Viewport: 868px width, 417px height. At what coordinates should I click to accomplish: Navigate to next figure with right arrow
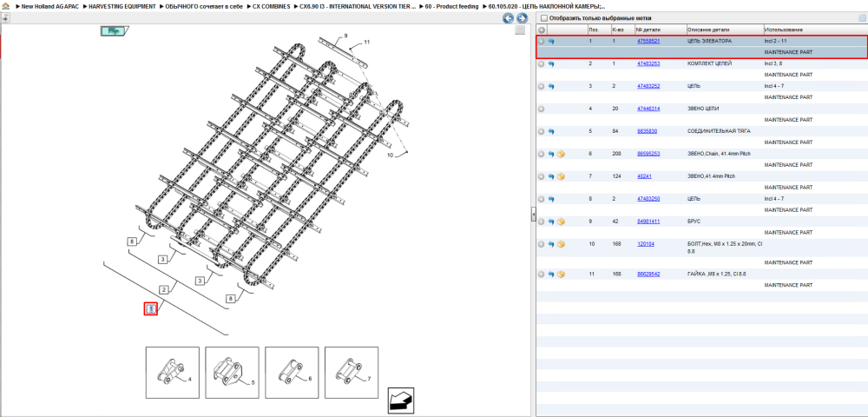coord(521,18)
